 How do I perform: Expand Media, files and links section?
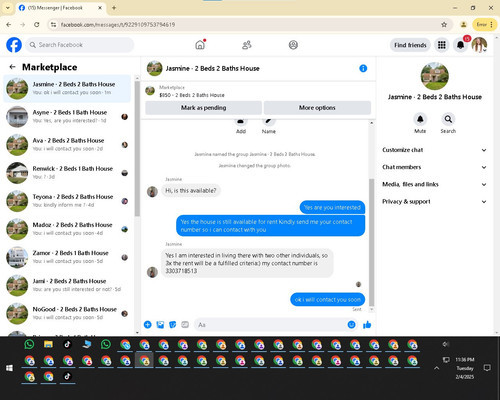(x=434, y=184)
